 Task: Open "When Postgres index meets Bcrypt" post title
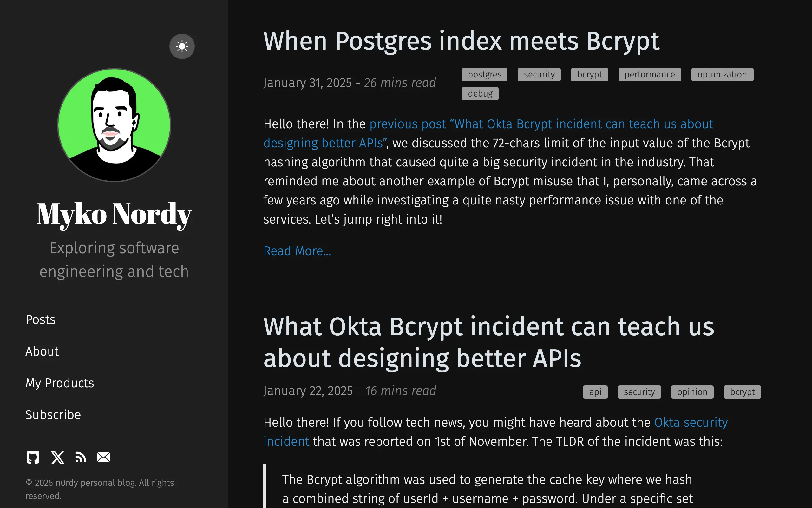point(462,41)
